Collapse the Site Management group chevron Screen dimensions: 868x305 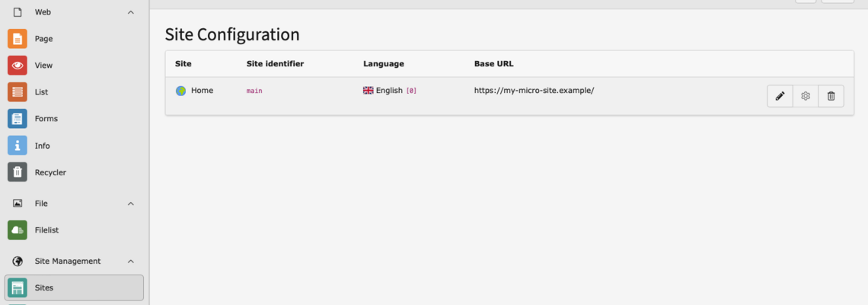click(x=131, y=262)
